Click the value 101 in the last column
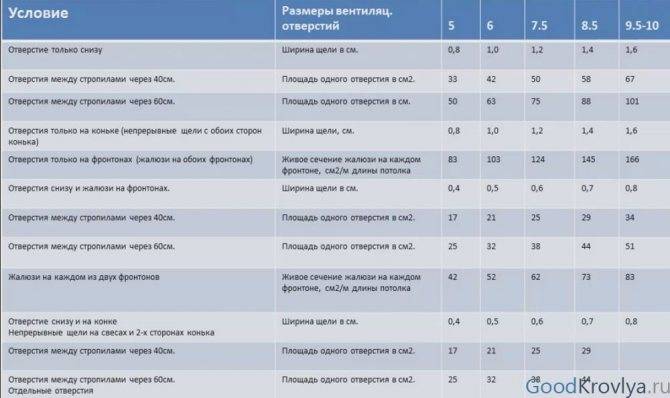This screenshot has width=670, height=398. coord(632,101)
